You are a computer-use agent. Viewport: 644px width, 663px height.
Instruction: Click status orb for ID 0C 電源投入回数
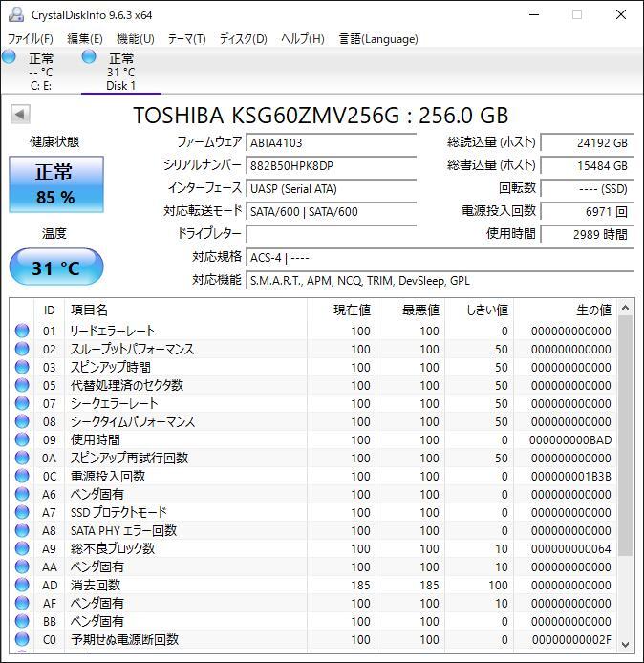(x=22, y=476)
